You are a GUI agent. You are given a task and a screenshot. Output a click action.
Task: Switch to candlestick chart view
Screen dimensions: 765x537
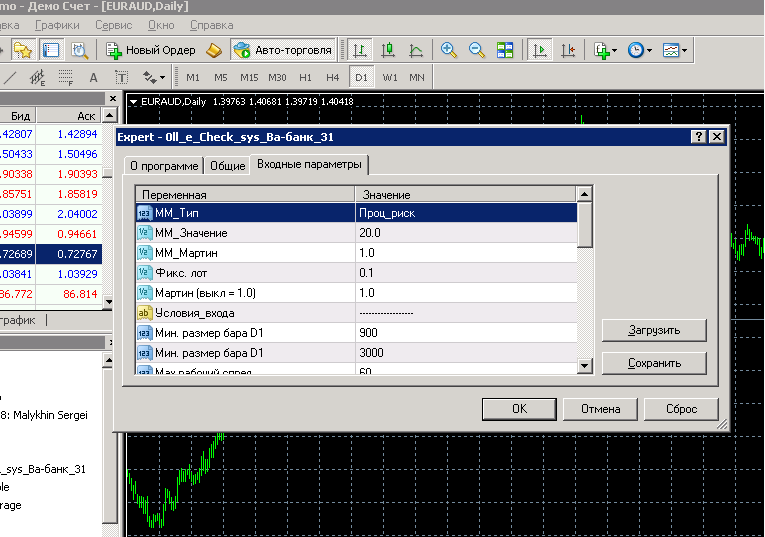point(388,50)
